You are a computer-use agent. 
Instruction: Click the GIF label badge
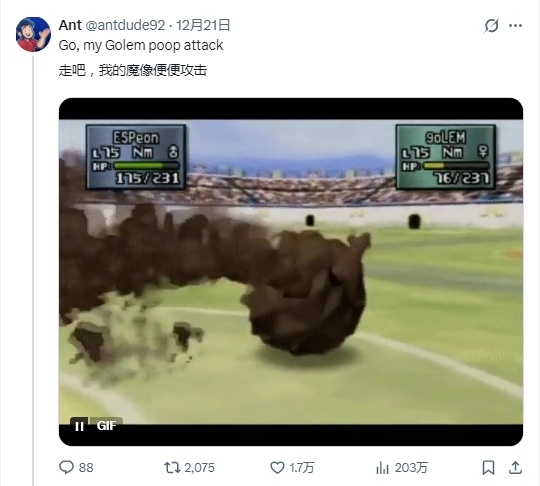pos(106,426)
